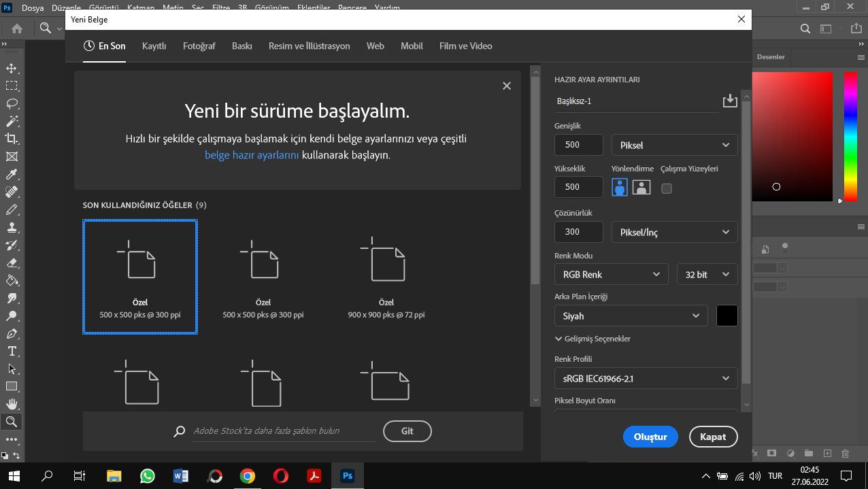Open WhatsApp from the taskbar
The image size is (868, 489).
tap(147, 476)
